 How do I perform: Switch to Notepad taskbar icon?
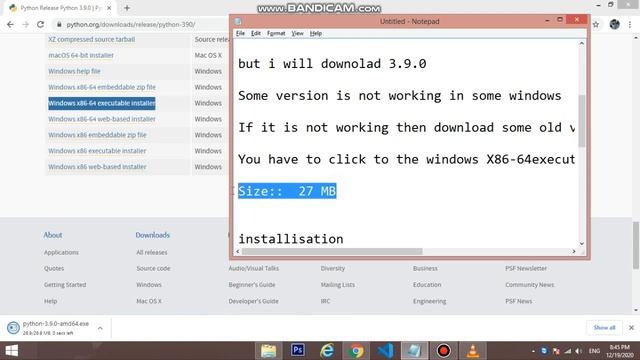(414, 351)
